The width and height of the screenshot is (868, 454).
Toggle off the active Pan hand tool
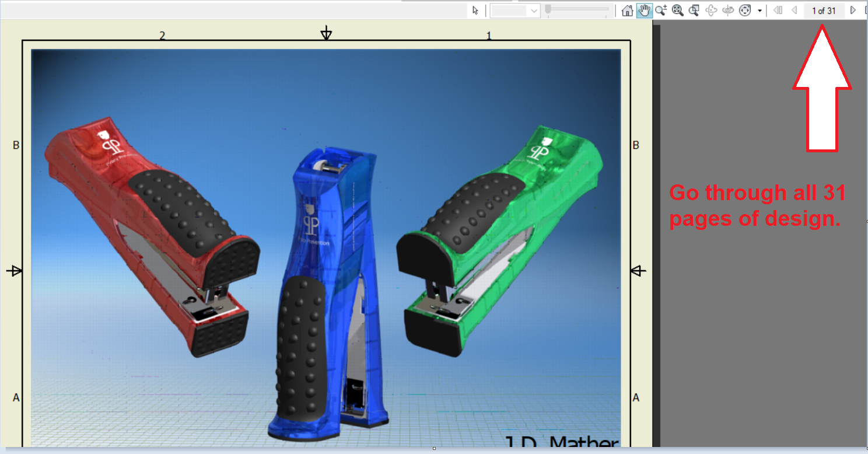643,10
